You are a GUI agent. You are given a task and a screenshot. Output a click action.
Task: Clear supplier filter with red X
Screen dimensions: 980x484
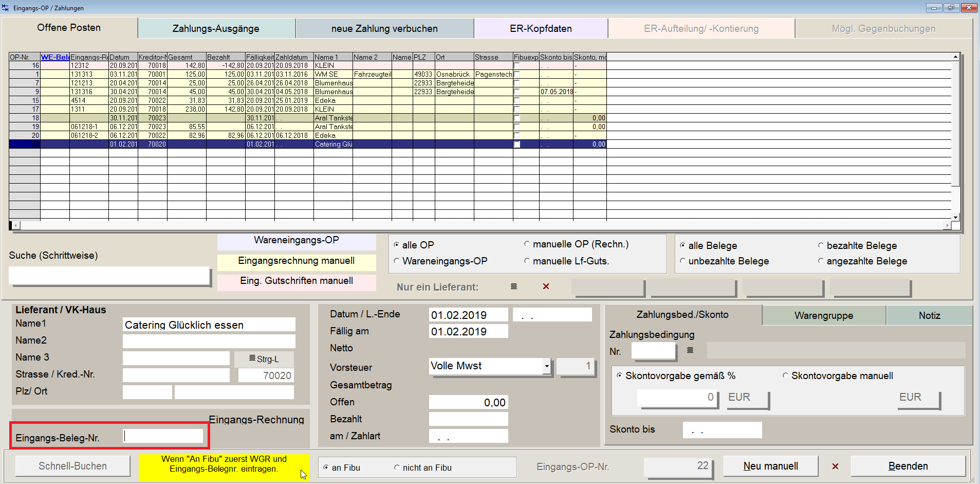(546, 286)
